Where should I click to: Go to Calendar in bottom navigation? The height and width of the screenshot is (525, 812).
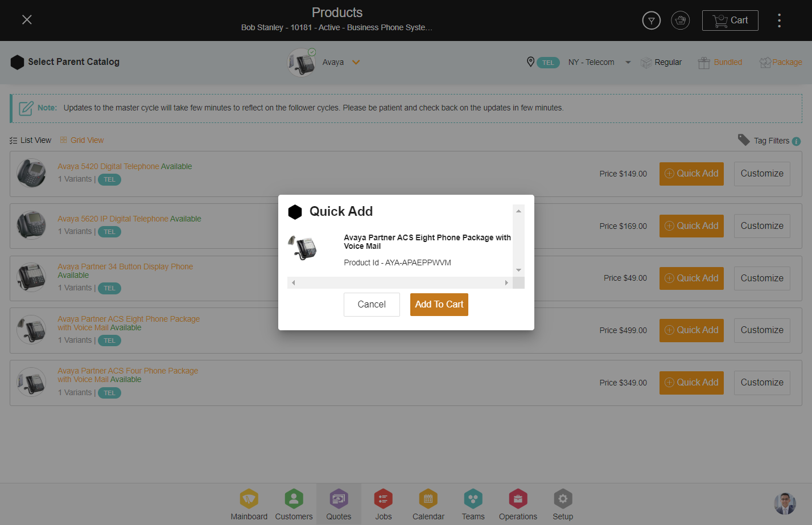click(428, 505)
